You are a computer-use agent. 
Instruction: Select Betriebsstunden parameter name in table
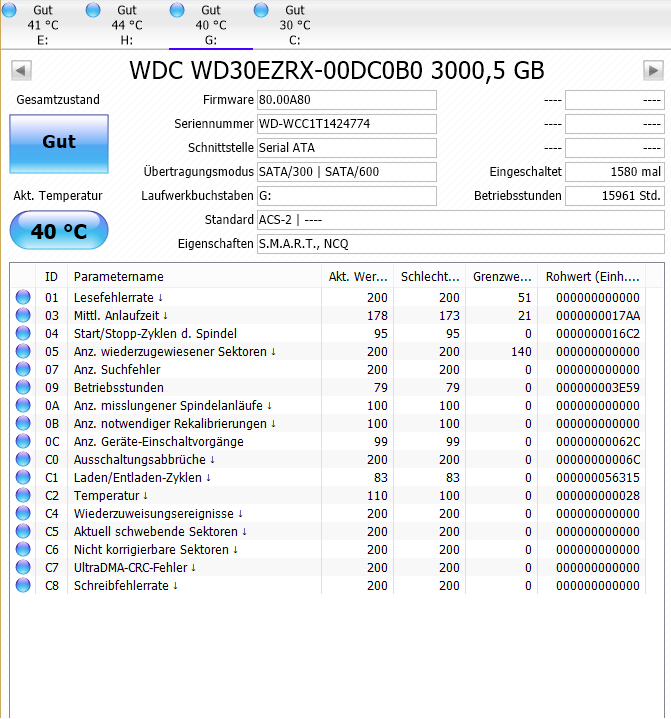(x=118, y=387)
